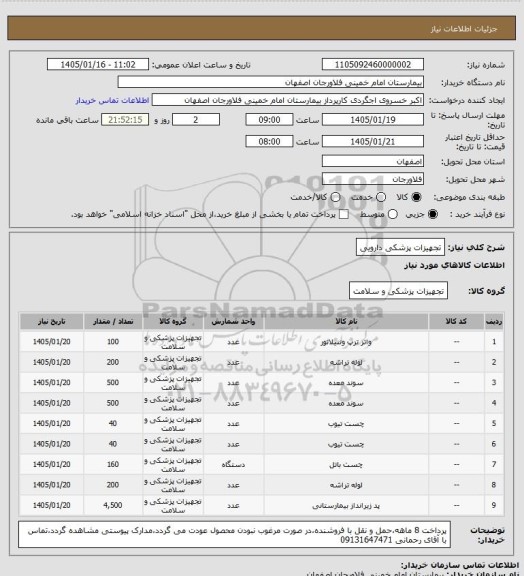Select row 8 item لوله تراشه
The width and height of the screenshot is (524, 576).
346,485
